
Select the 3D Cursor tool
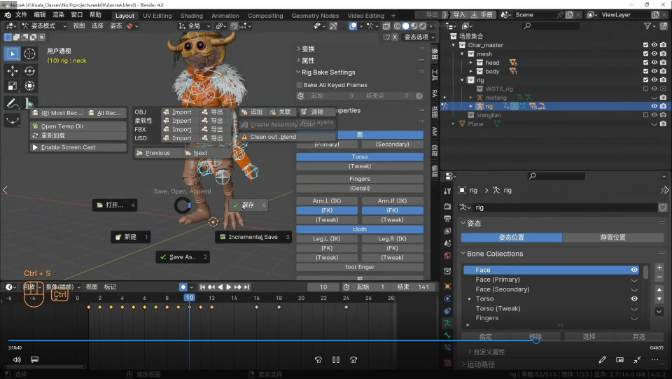[x=30, y=54]
